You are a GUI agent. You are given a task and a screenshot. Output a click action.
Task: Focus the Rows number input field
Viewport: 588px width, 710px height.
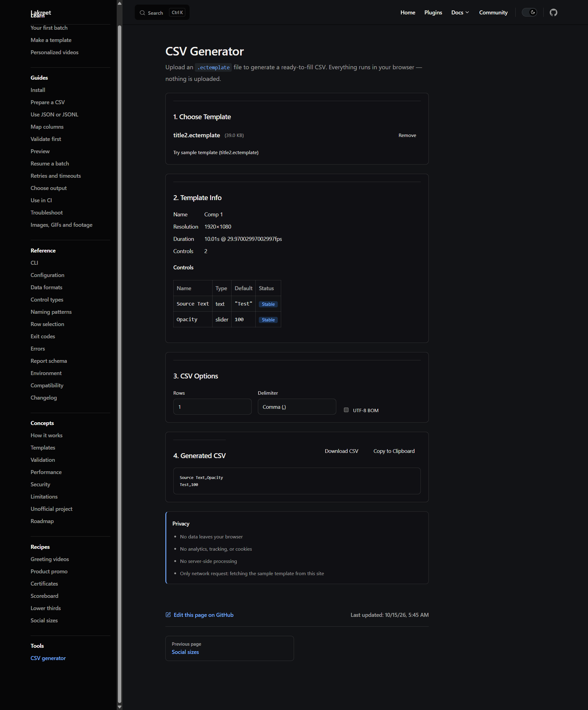coord(212,407)
